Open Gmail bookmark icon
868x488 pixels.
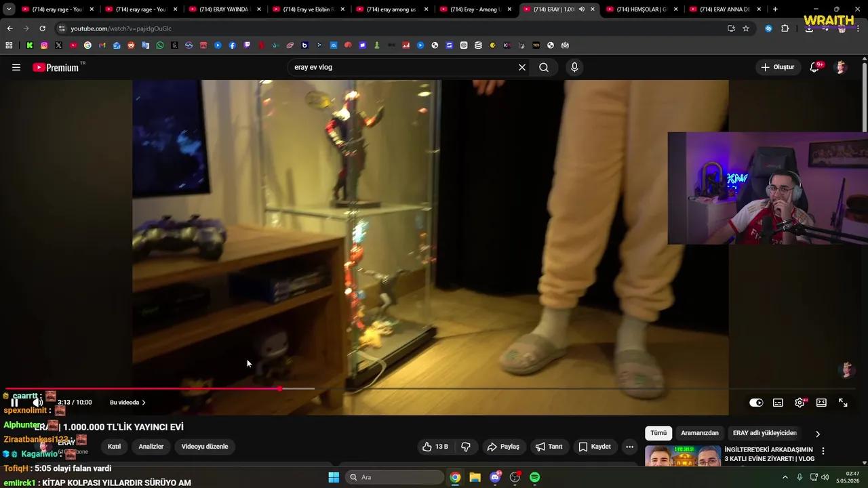(102, 45)
